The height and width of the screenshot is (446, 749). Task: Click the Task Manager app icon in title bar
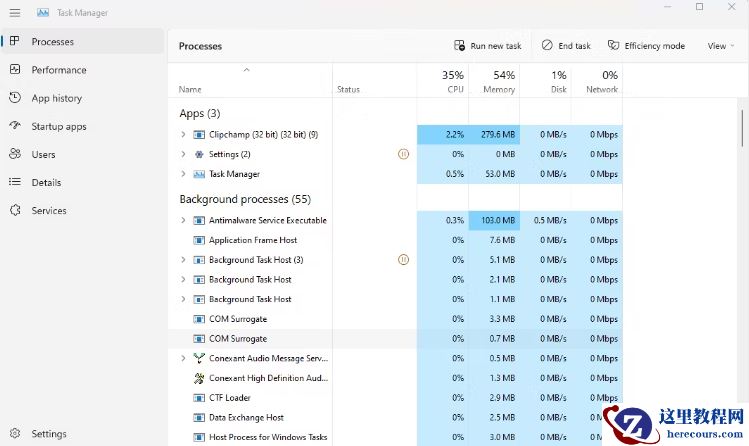pos(43,13)
